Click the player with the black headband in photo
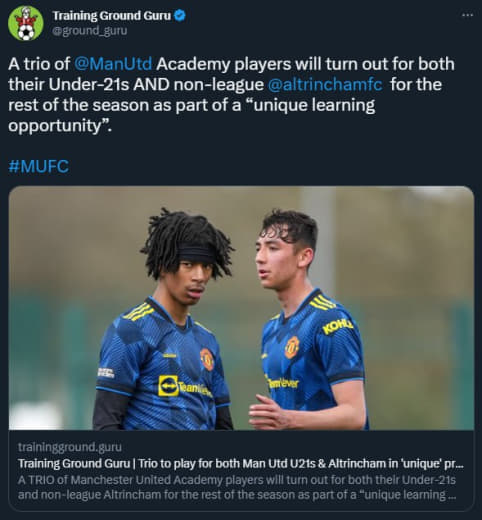482x520 pixels. tap(163, 320)
